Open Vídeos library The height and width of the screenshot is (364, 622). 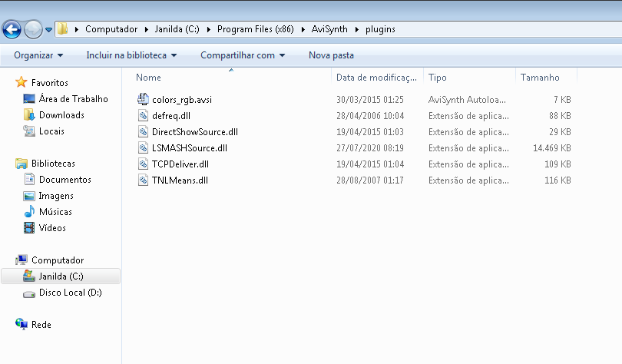[52, 228]
